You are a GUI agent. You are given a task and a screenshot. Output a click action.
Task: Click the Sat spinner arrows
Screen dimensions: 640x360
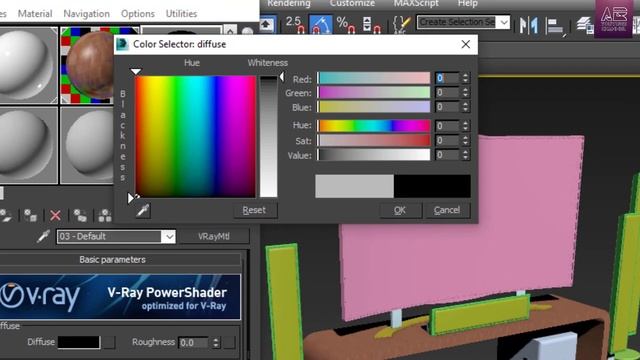tap(465, 140)
